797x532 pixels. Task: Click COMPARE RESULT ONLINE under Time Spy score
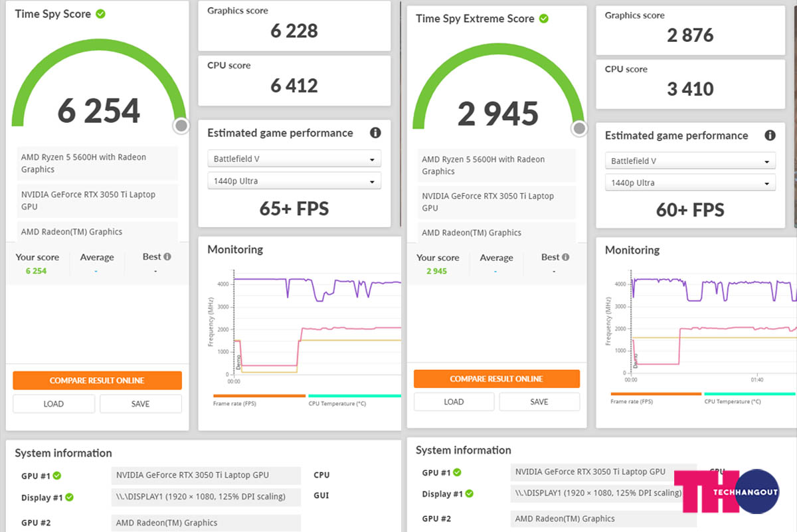click(97, 381)
